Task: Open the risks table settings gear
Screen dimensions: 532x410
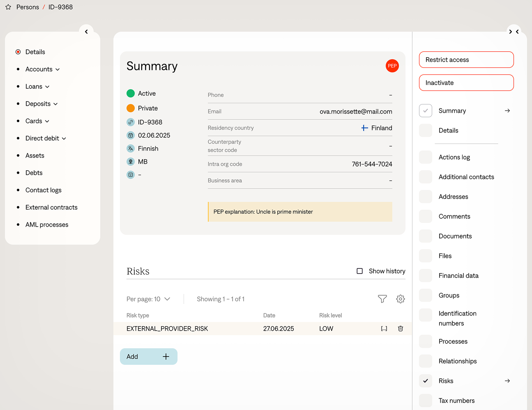Action: [x=401, y=299]
